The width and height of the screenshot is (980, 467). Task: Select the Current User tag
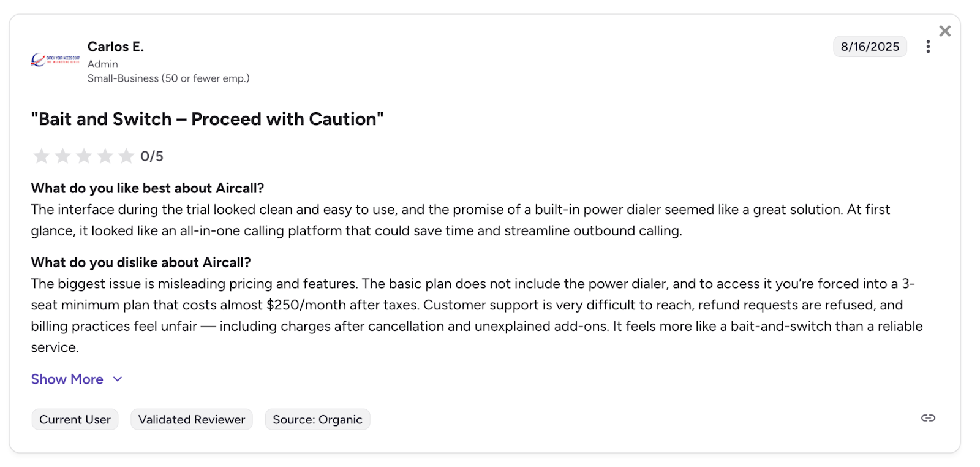click(x=75, y=419)
